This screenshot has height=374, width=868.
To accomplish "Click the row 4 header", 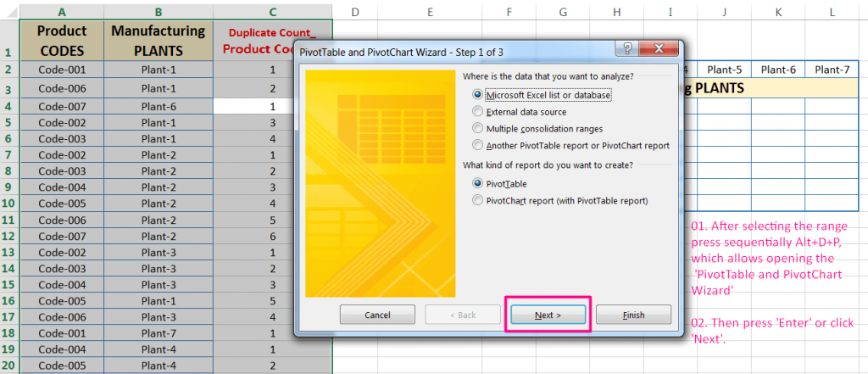I will (8, 107).
